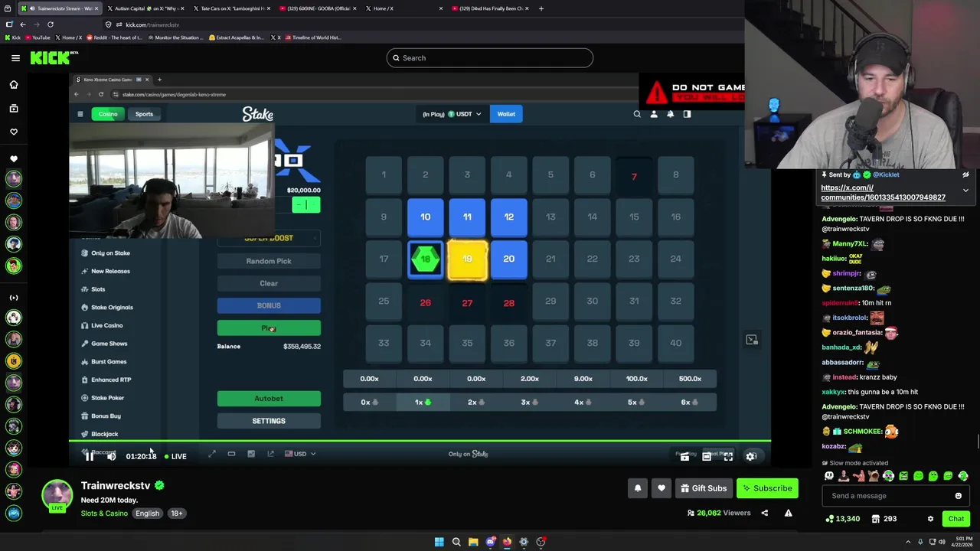Open the following heart icon in Kick sidebar
The image size is (980, 551).
point(14,132)
